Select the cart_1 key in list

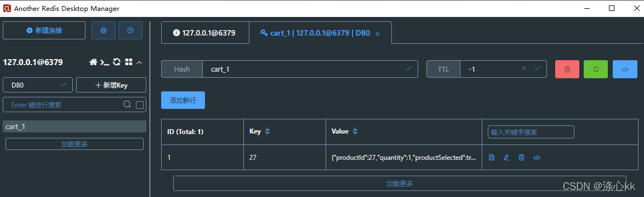point(75,126)
